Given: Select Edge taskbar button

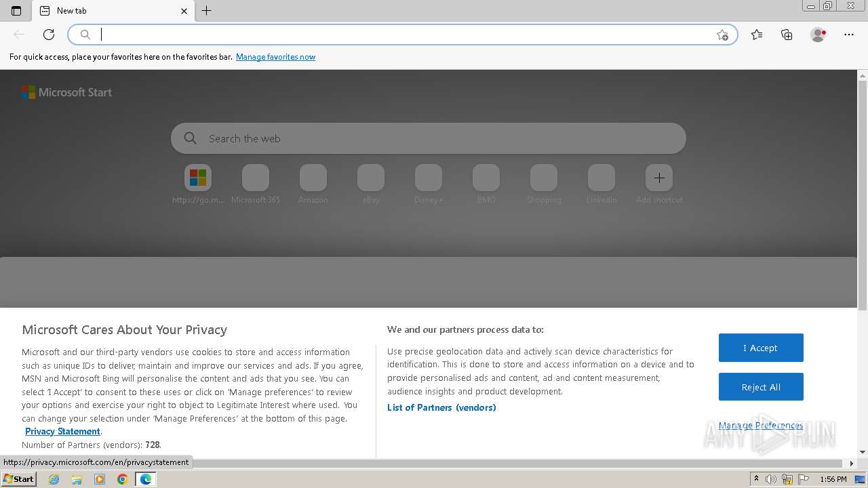Looking at the screenshot, I should (145, 479).
